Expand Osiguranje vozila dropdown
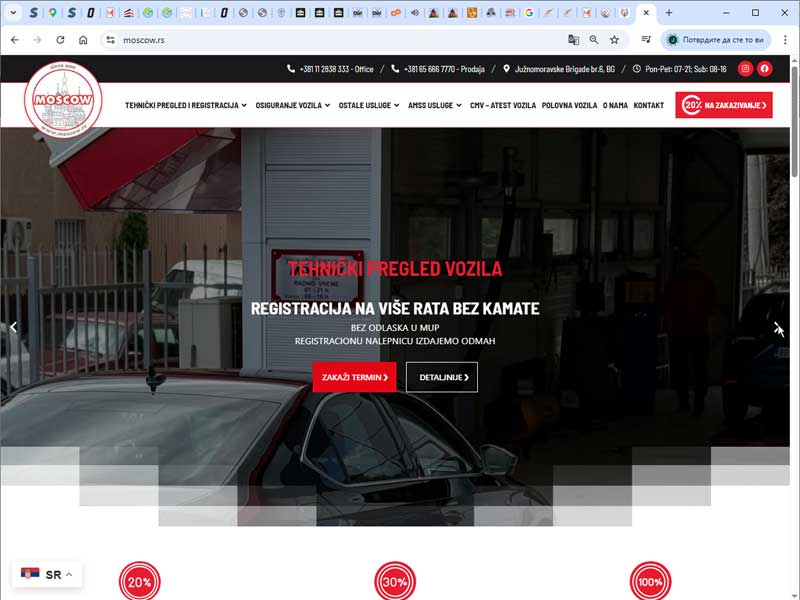 coord(292,105)
